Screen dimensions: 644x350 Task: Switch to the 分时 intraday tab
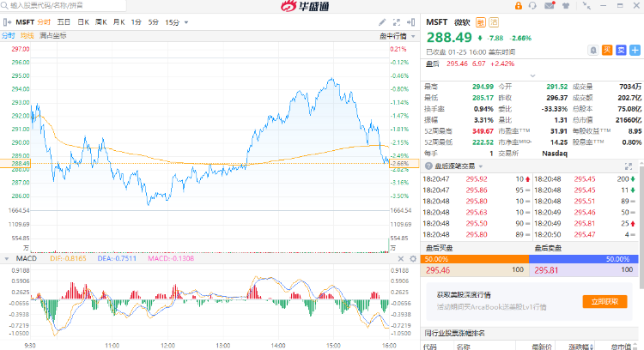pos(44,22)
